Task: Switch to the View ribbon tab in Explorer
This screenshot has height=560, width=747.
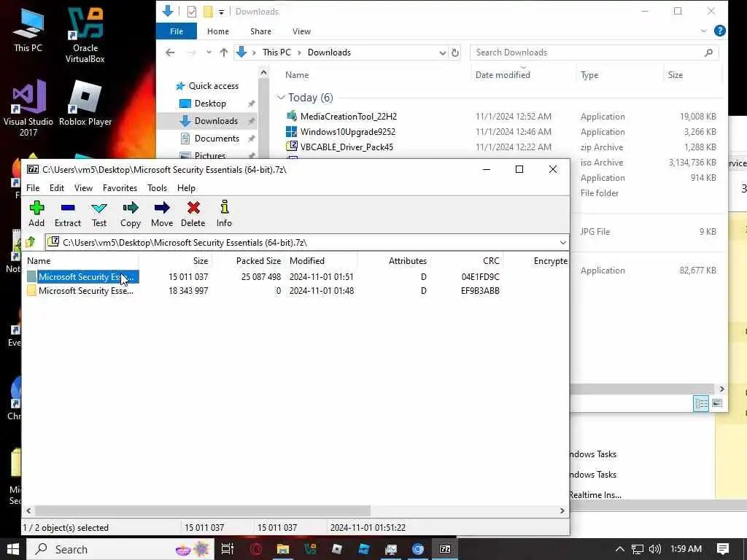Action: click(x=301, y=31)
